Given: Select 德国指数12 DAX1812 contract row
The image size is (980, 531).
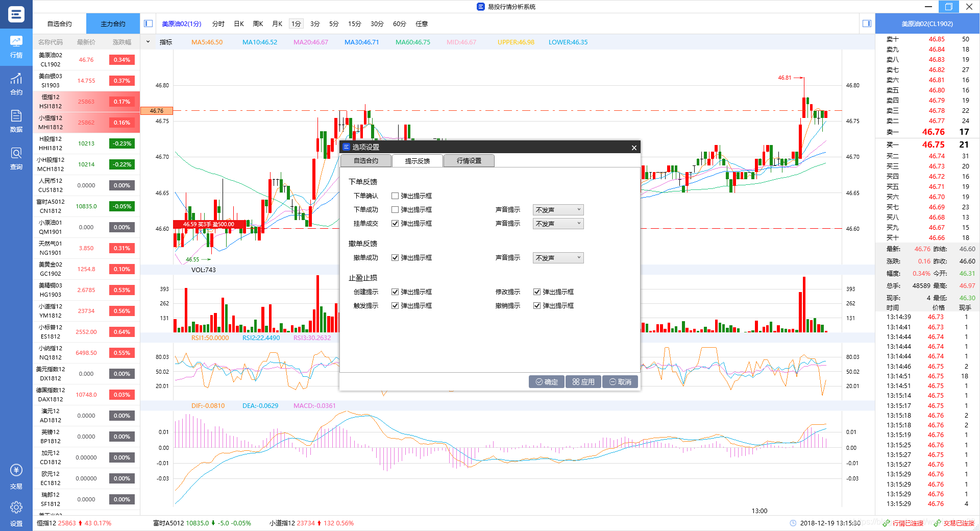Looking at the screenshot, I should [86, 395].
